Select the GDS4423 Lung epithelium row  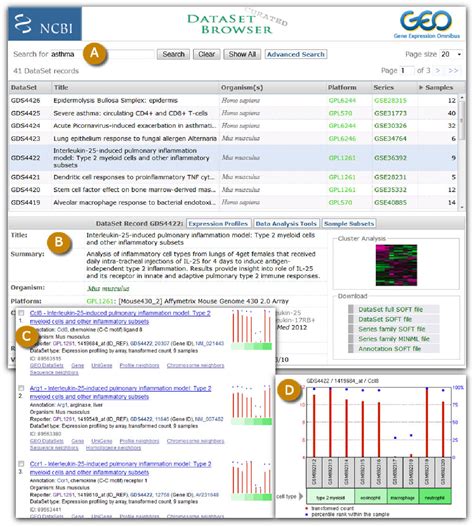[x=233, y=138]
